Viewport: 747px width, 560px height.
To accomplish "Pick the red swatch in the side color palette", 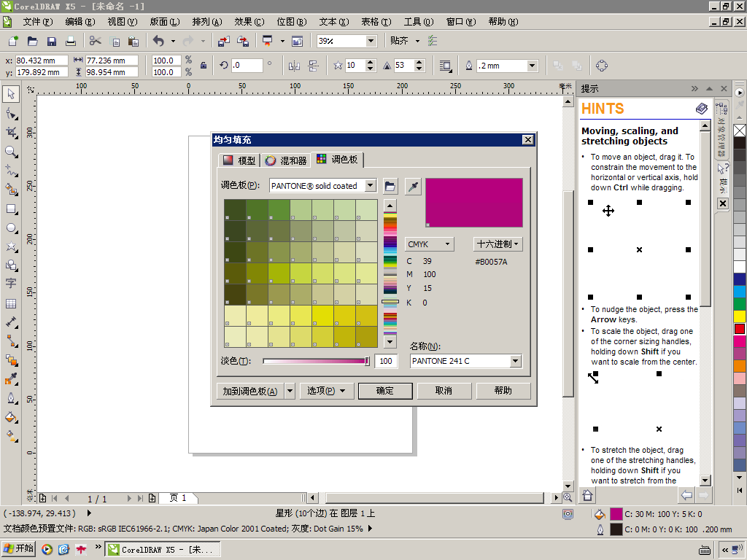I will click(x=740, y=329).
